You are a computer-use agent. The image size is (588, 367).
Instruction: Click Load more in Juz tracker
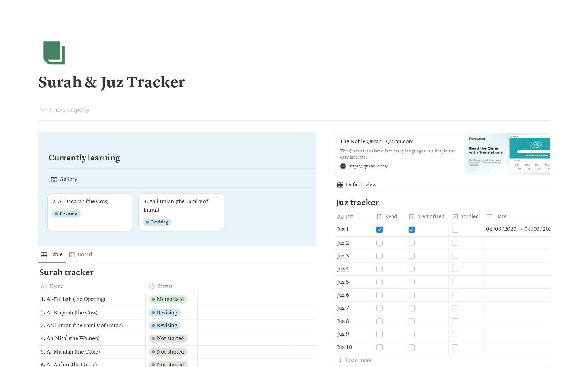click(355, 361)
